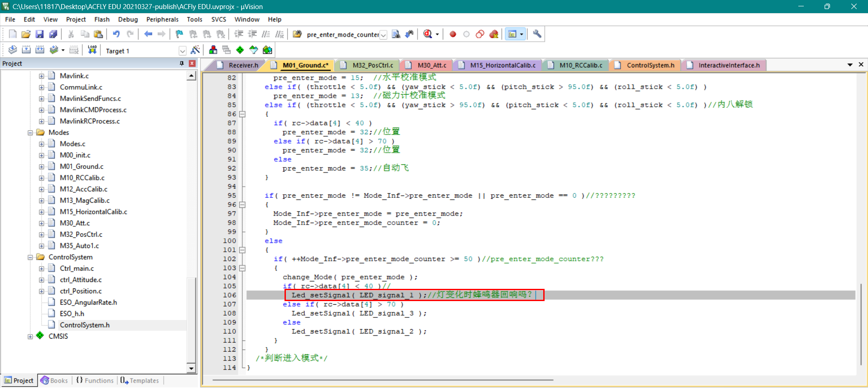The height and width of the screenshot is (388, 868).
Task: Select MavlinkCMDProcess.c file
Action: 93,110
